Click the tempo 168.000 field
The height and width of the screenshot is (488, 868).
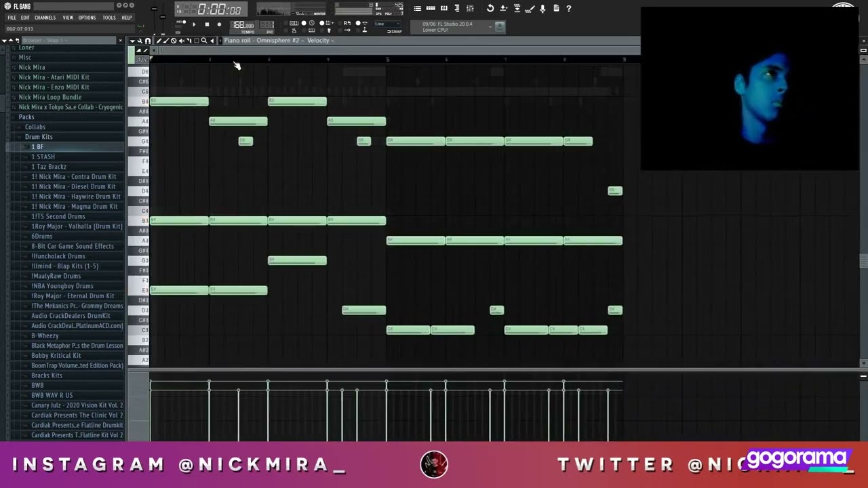point(243,25)
